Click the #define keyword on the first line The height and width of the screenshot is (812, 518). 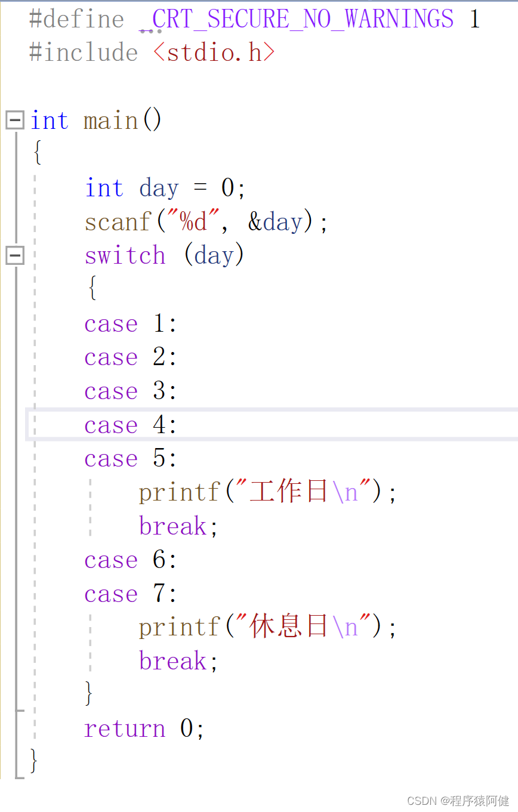coord(76,19)
